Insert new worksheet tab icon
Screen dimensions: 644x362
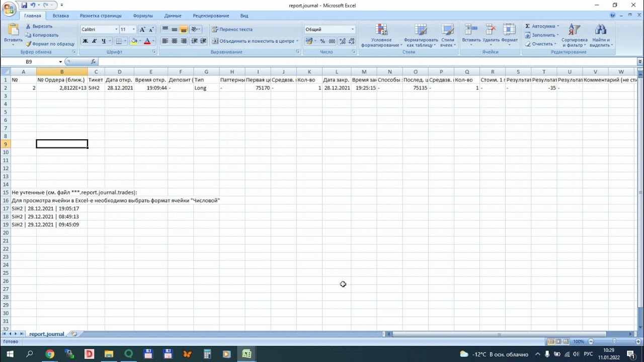pyautogui.click(x=74, y=334)
